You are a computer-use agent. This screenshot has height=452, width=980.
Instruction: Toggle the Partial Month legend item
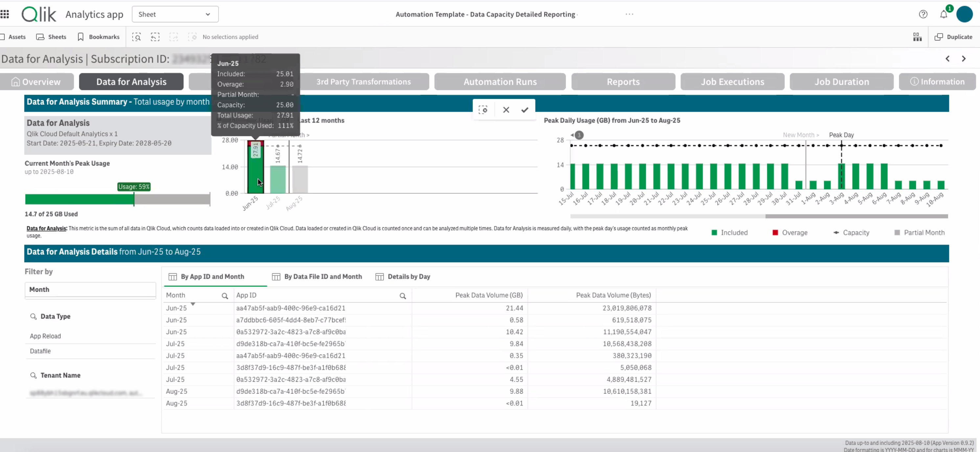point(920,233)
